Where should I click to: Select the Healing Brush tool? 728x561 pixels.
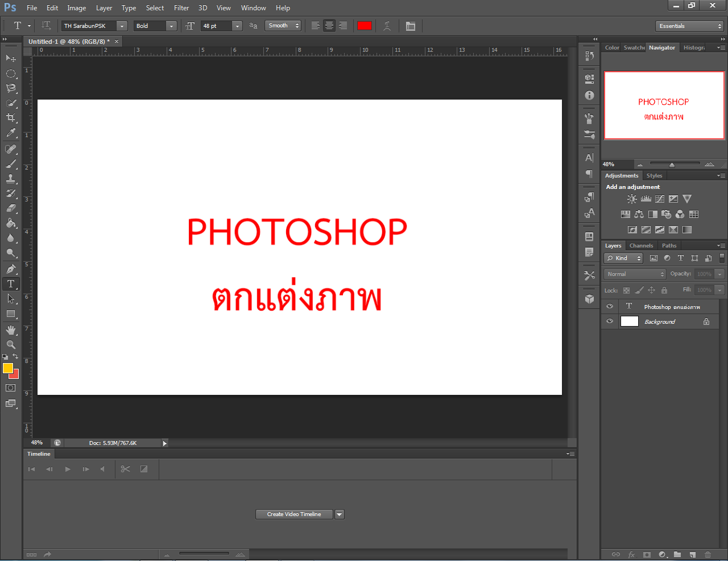(x=11, y=149)
